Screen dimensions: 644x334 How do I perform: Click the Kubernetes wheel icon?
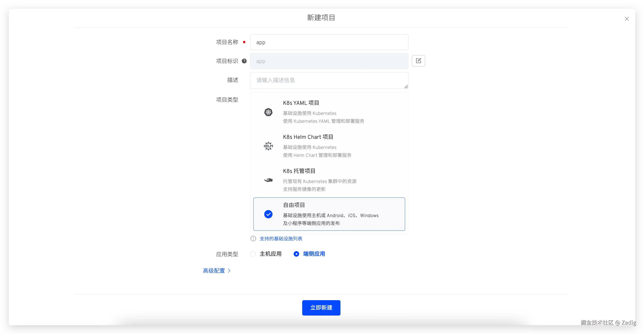coord(268,112)
